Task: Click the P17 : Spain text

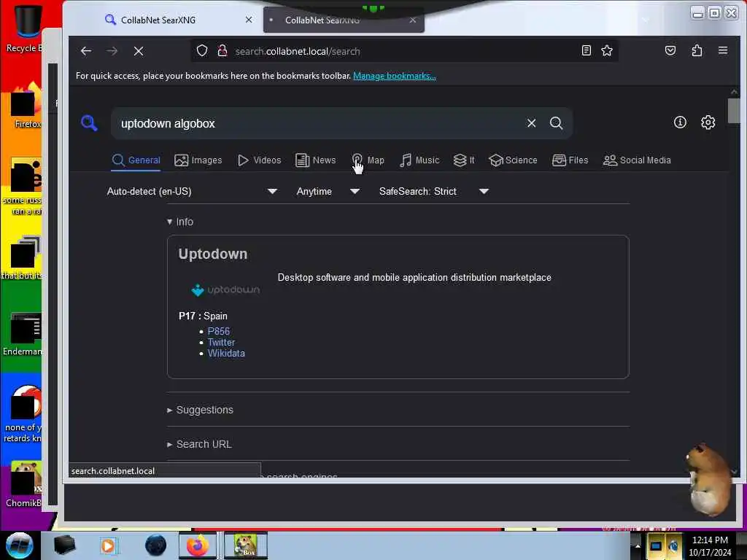Action: (x=203, y=316)
